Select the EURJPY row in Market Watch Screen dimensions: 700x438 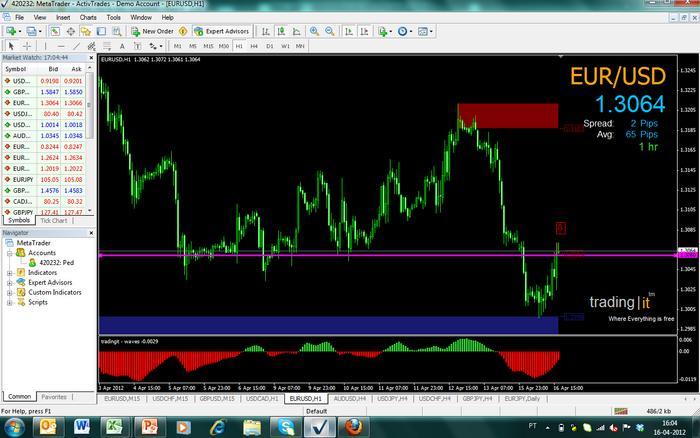(44, 179)
